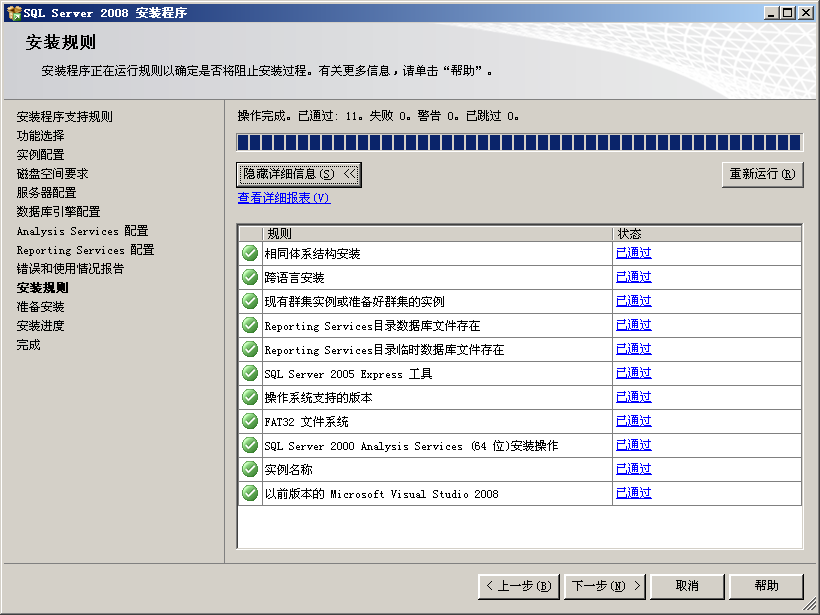
Task: Click check icon beside 操作系统支持的版本
Action: [250, 397]
